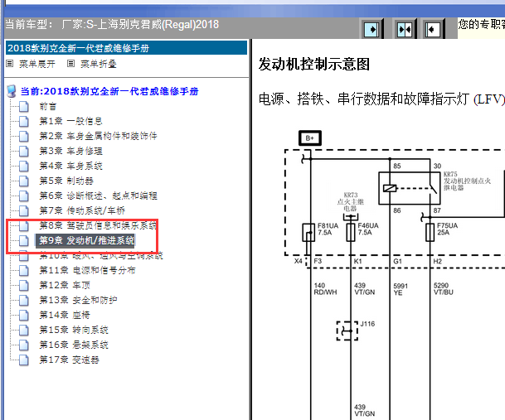The width and height of the screenshot is (505, 420).
Task: Open 第12章 车顶
Action: tap(65, 285)
